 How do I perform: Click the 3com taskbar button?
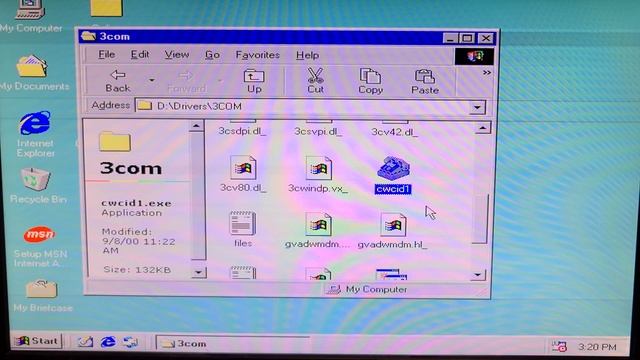click(x=232, y=344)
